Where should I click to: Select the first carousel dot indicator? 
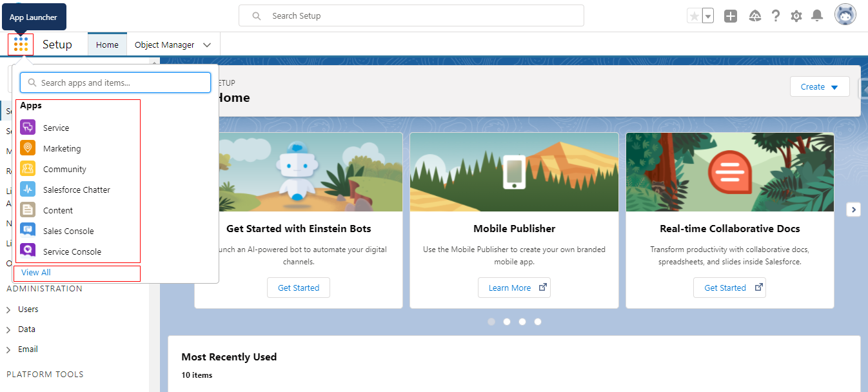(x=491, y=321)
